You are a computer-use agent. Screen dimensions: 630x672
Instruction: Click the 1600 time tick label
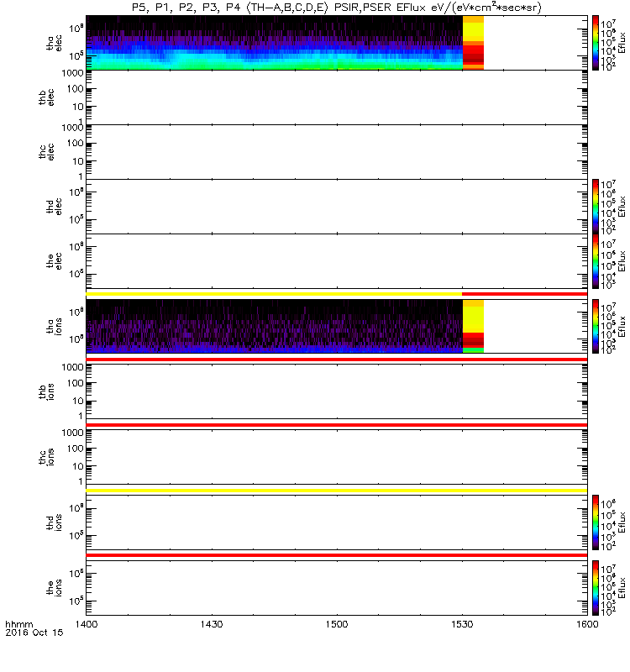click(587, 624)
